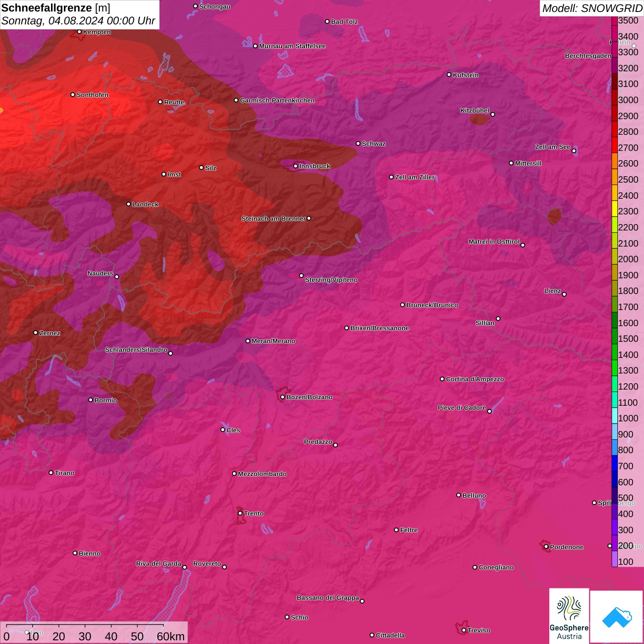The width and height of the screenshot is (644, 644).
Task: Click the 'Cittadella' label
Action: (x=390, y=635)
